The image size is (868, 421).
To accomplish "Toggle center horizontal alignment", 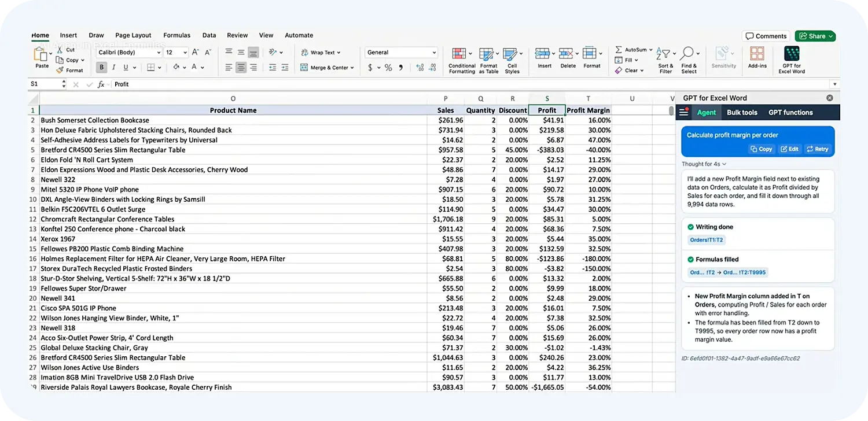I will pyautogui.click(x=241, y=68).
